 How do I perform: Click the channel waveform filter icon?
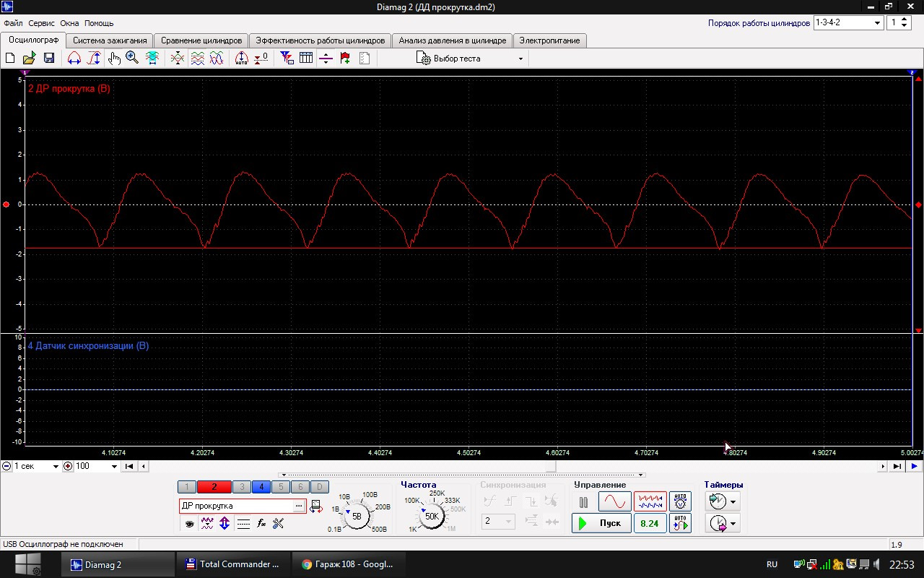point(207,523)
